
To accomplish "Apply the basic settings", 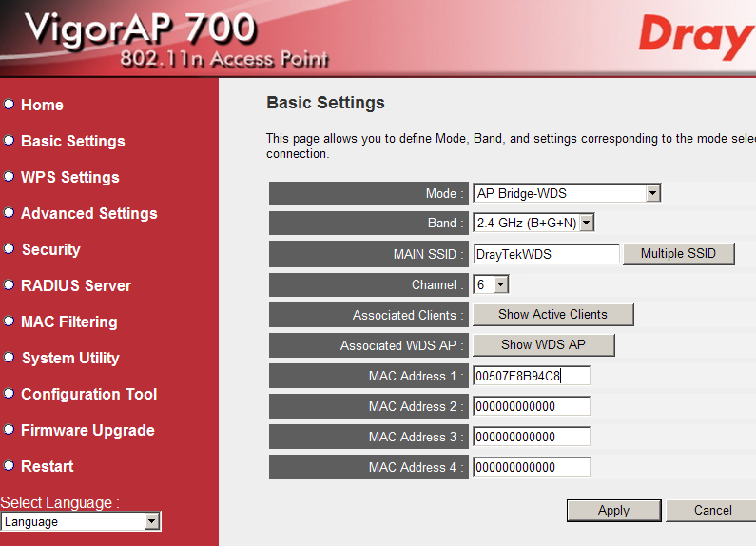I will coord(613,510).
